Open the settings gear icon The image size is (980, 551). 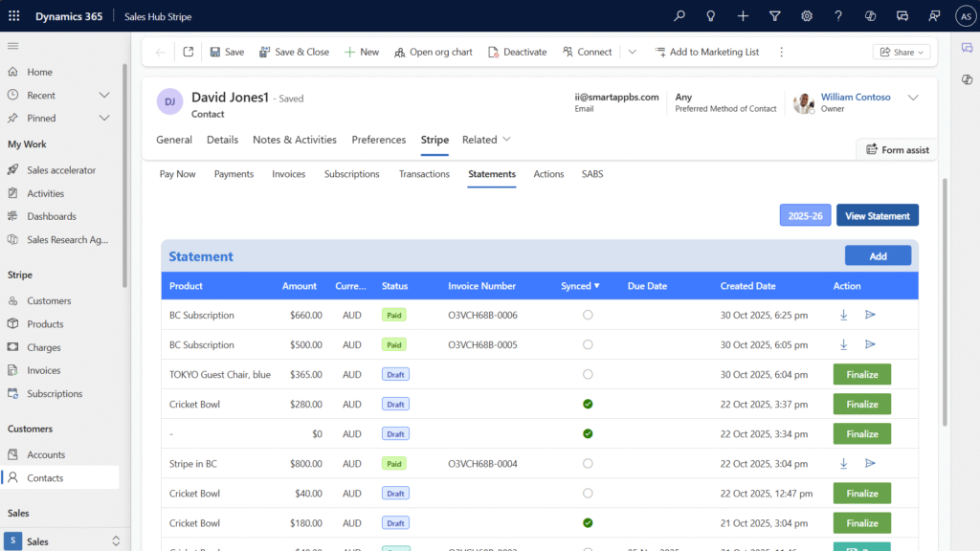[x=807, y=16]
